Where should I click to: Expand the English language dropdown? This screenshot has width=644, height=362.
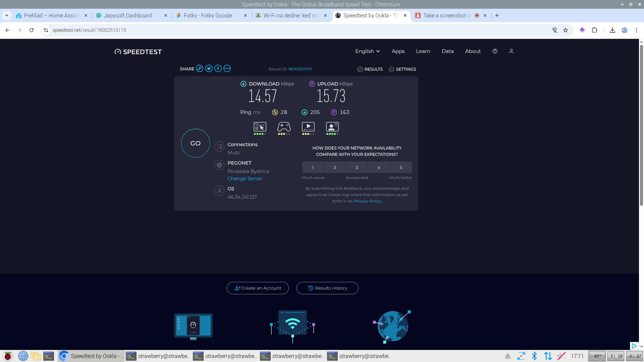coord(368,51)
